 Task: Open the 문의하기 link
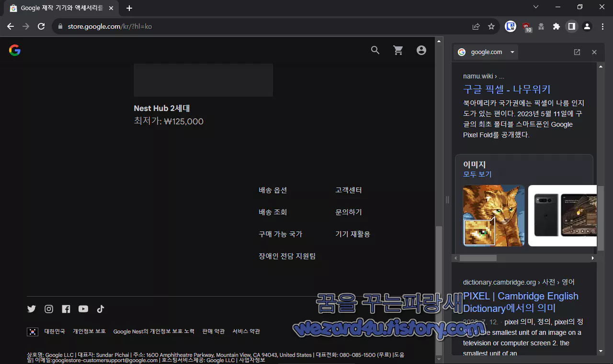click(349, 212)
